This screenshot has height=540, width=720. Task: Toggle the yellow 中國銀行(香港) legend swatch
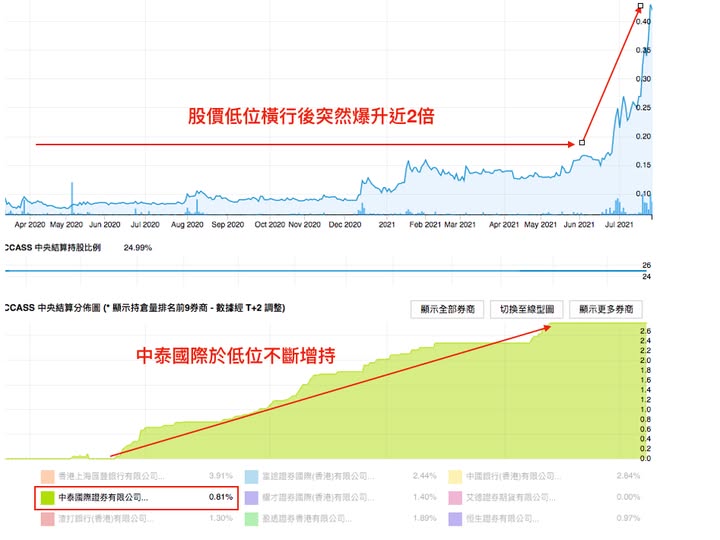click(455, 477)
